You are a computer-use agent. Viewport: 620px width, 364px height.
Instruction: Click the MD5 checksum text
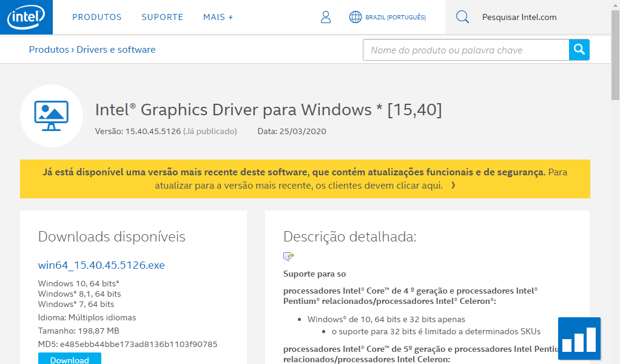click(x=128, y=344)
